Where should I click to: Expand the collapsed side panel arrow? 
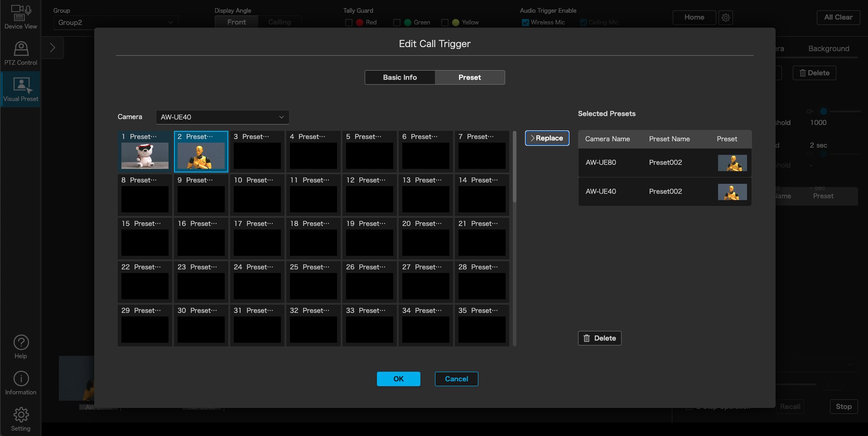pyautogui.click(x=53, y=48)
